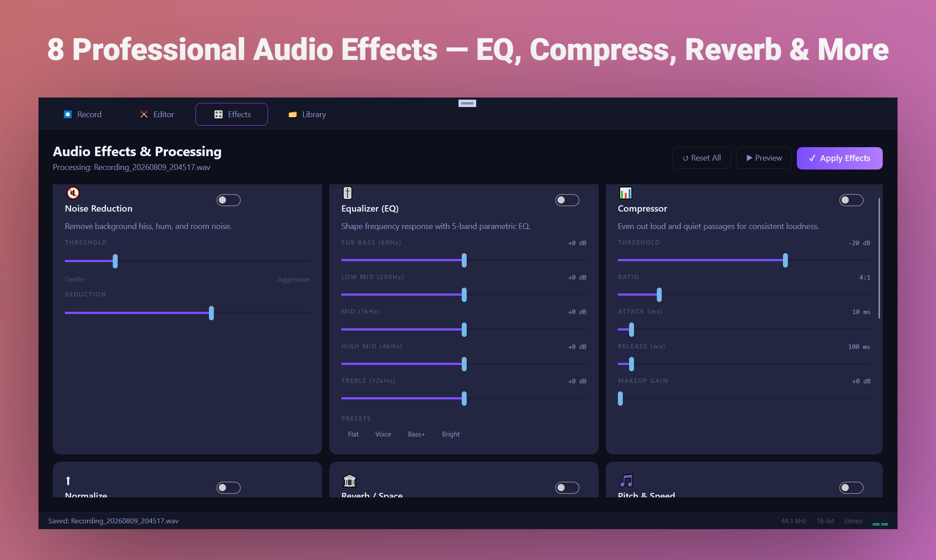The width and height of the screenshot is (936, 560).
Task: Click the Equalizer slider icon
Action: (x=348, y=193)
